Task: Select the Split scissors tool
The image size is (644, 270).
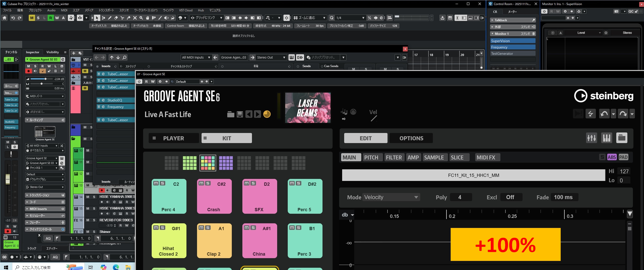Action: pos(122,18)
